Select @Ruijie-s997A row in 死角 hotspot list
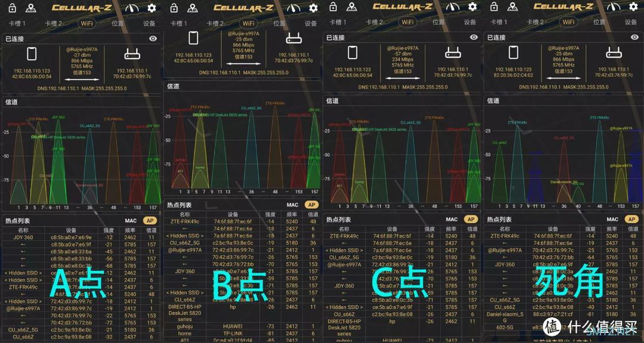This screenshot has height=343, width=644. click(563, 250)
